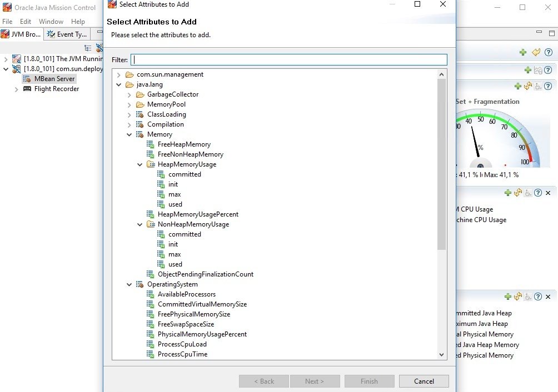Click the attribute tree scrollbar up arrow
The height and width of the screenshot is (392, 558).
pos(442,74)
